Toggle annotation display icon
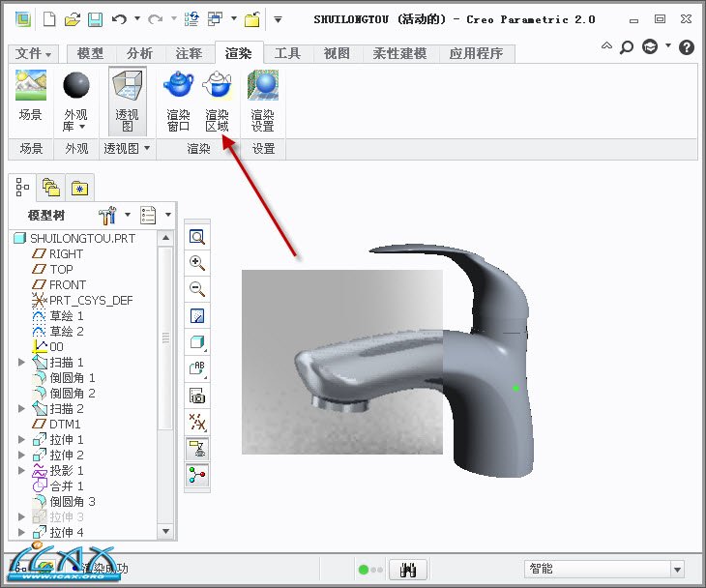 pos(197,449)
